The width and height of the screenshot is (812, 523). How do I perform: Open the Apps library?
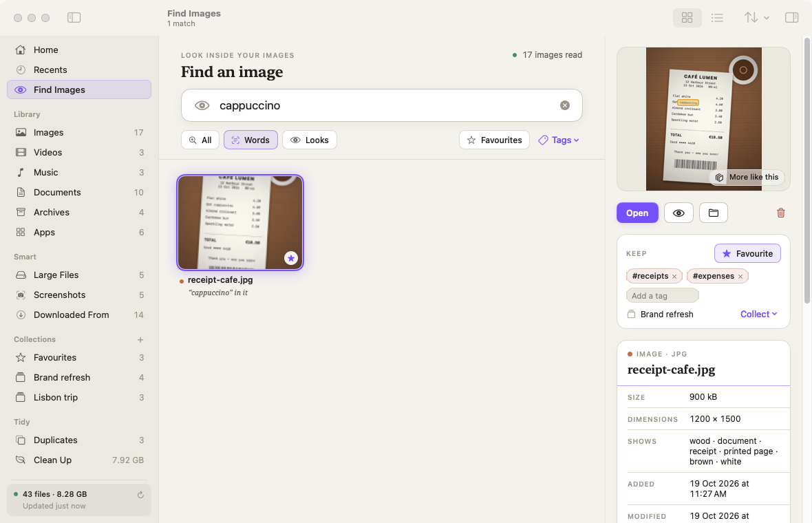(79, 232)
